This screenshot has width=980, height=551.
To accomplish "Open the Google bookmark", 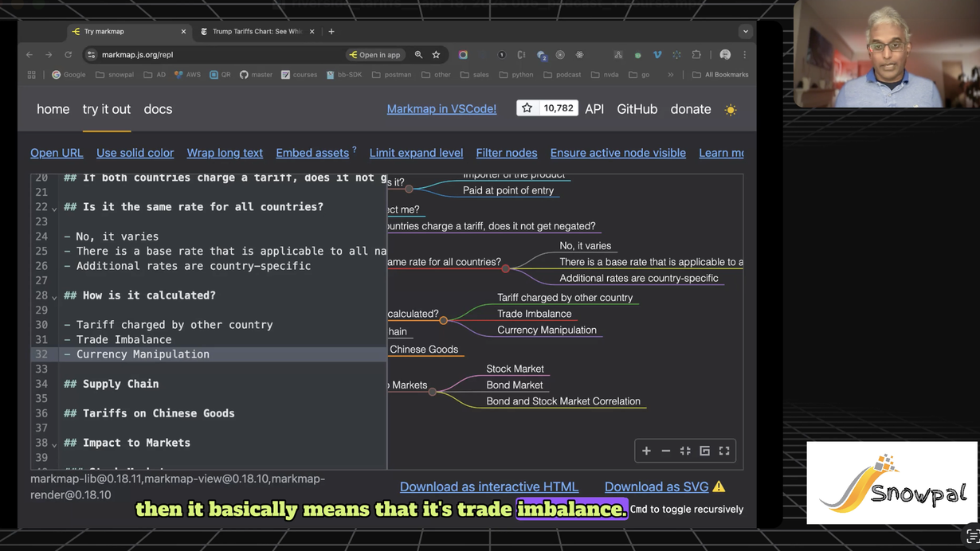I will click(x=69, y=75).
